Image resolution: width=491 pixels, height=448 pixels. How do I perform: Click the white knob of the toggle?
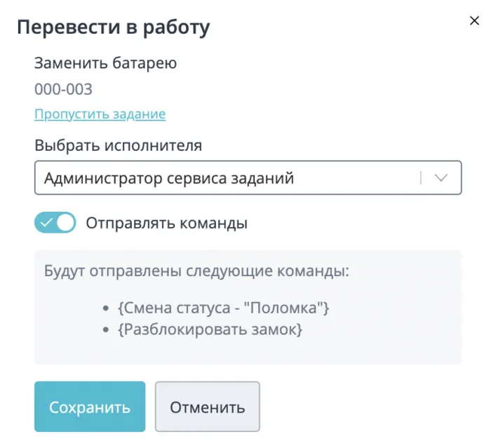coord(65,222)
